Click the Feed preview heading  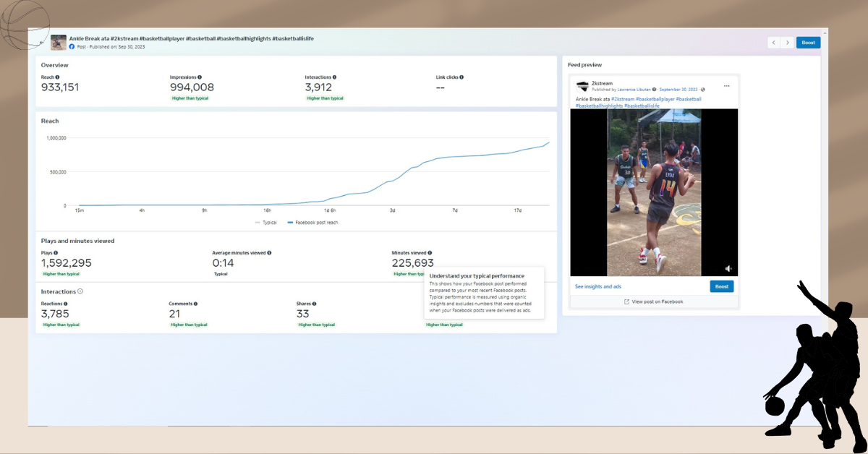(x=584, y=65)
